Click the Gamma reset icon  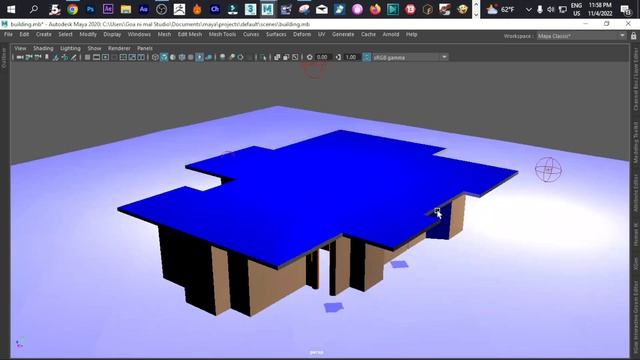pyautogui.click(x=338, y=58)
